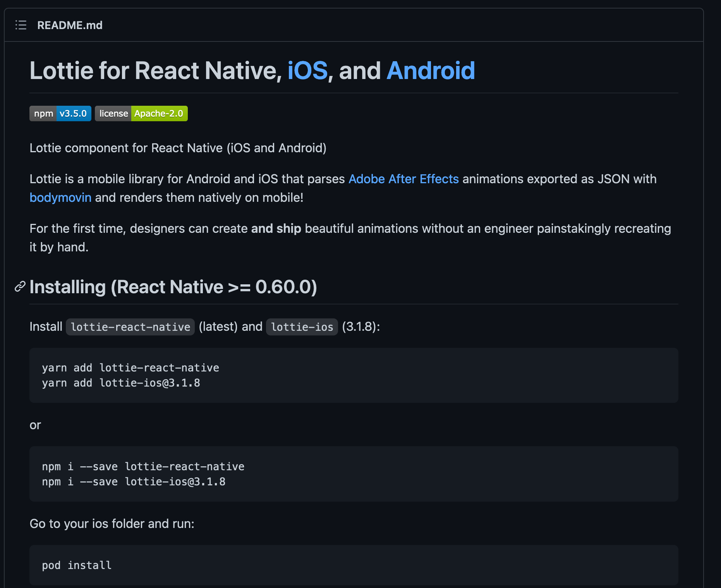Open the Android link in the title

[x=431, y=70]
